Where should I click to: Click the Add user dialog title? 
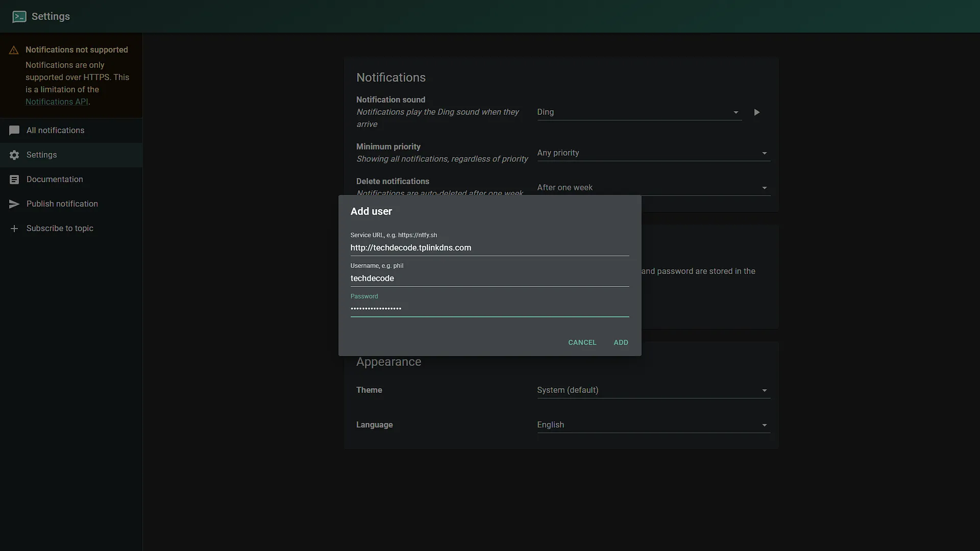pyautogui.click(x=371, y=211)
